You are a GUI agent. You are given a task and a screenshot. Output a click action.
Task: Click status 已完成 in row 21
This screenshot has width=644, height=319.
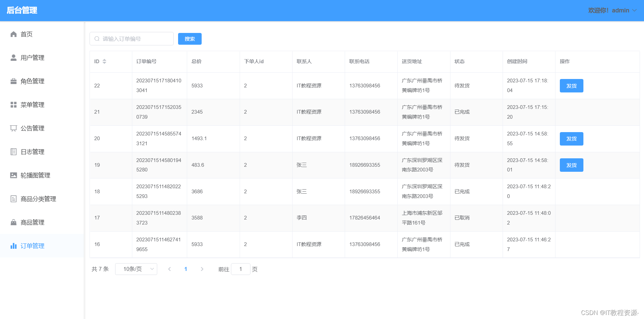click(462, 112)
